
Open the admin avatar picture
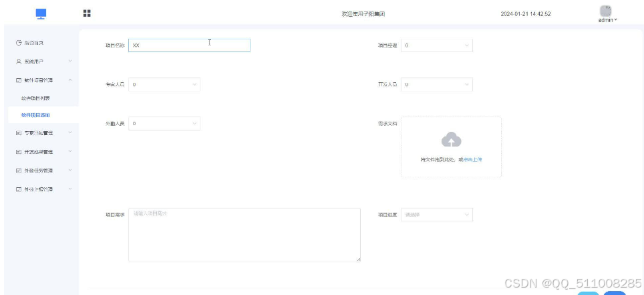click(x=606, y=11)
